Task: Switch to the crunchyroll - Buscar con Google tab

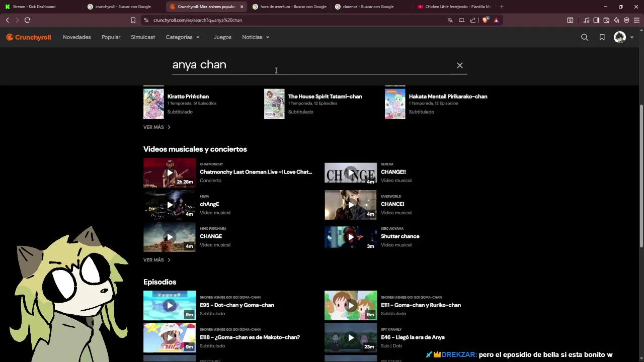Action: (x=123, y=7)
